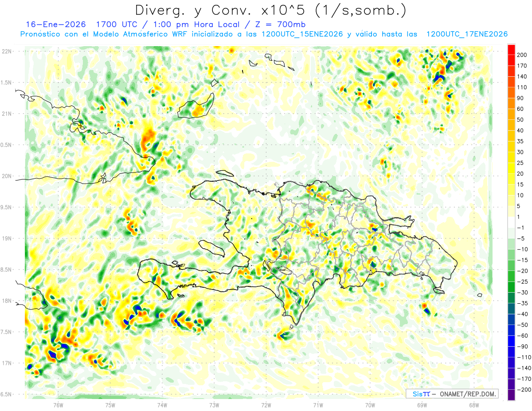Click the '70W' longitude label
The width and height of the screenshot is (532, 411).
pos(370,405)
